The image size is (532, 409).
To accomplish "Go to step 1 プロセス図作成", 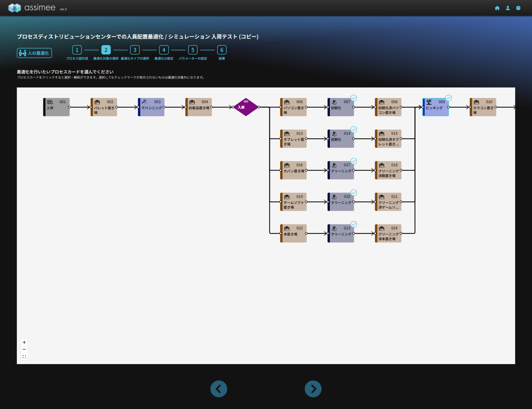I will 77,50.
